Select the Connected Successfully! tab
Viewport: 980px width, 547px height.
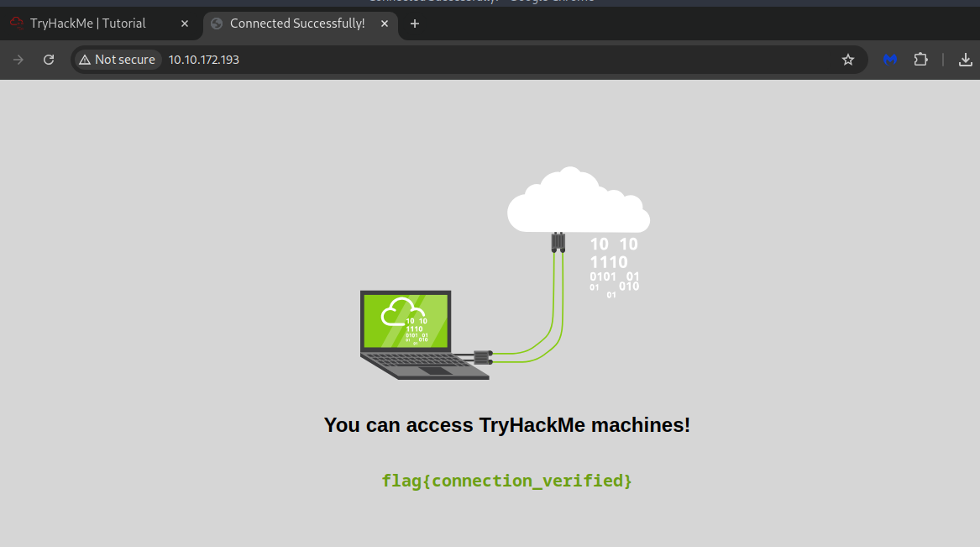[x=301, y=24]
